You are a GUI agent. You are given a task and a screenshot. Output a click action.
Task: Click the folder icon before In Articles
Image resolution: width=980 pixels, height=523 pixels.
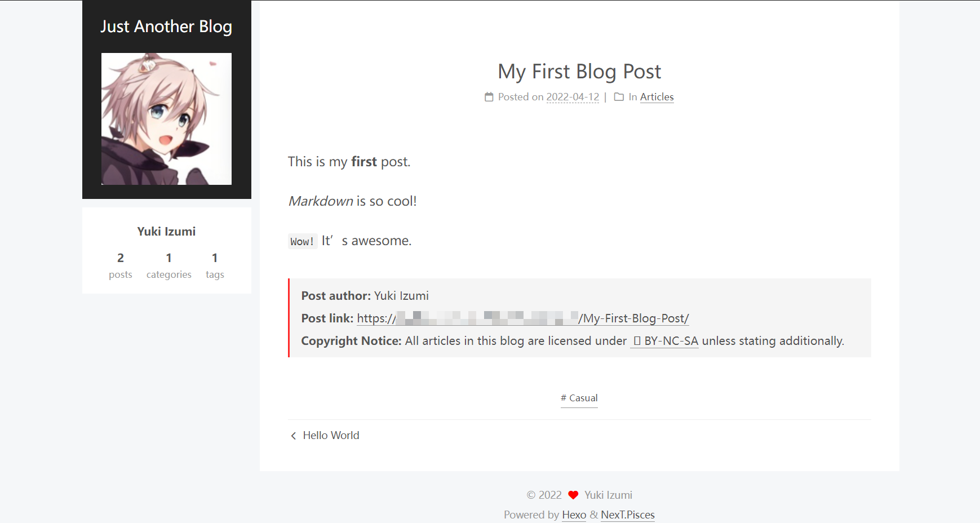[x=619, y=97]
